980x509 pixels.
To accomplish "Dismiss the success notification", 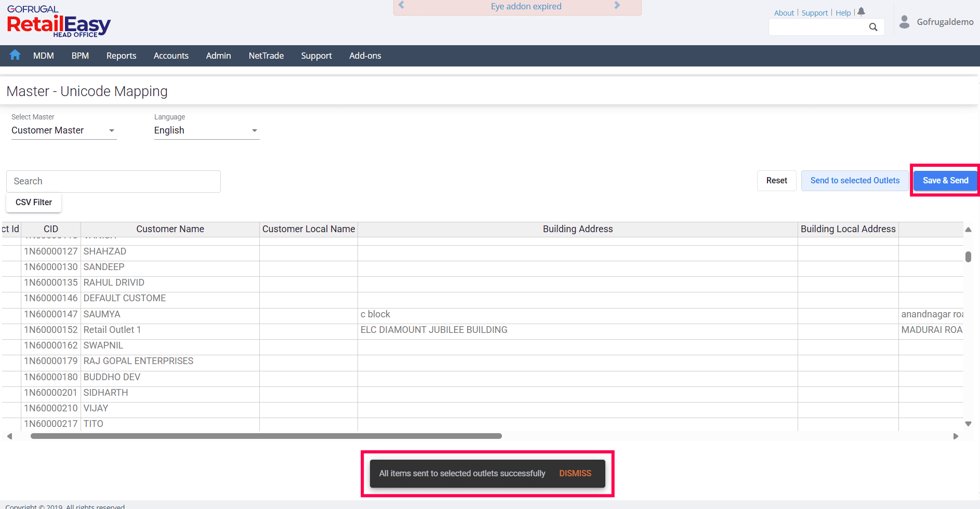I will point(575,474).
